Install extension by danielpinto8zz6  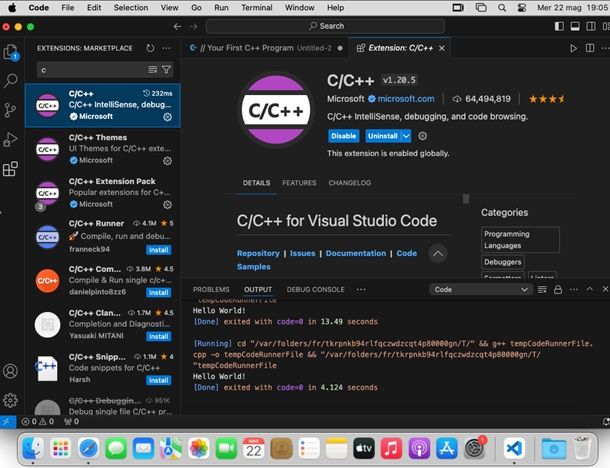pyautogui.click(x=159, y=292)
